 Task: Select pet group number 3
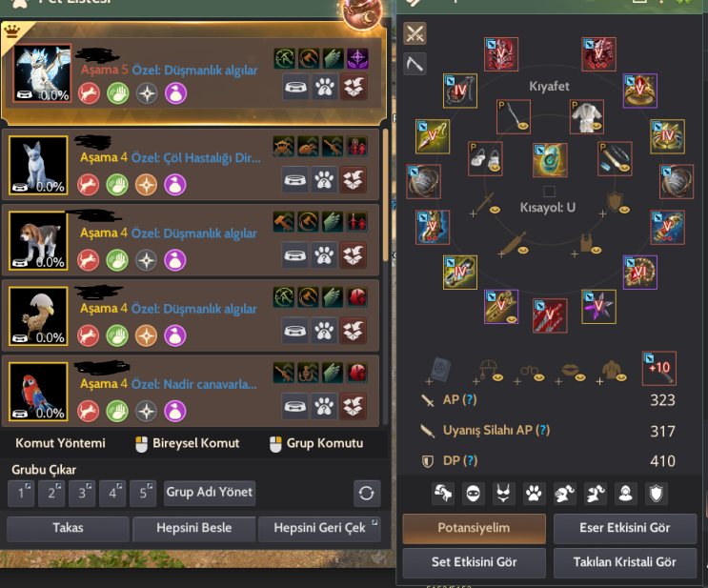pos(82,493)
